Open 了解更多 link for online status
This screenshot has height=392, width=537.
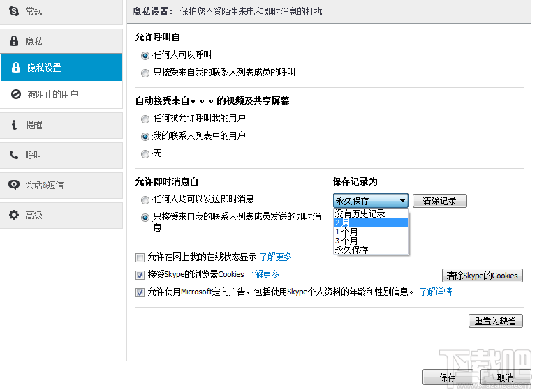276,257
